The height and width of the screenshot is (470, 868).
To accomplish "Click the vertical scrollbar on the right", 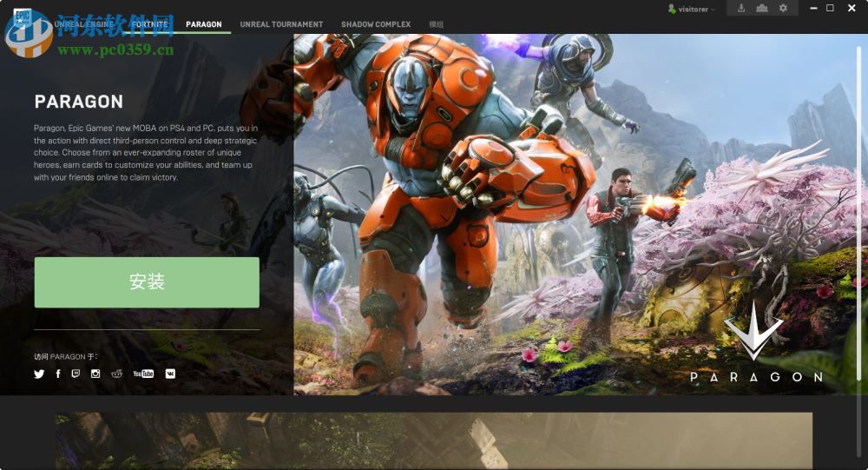I will 858,214.
